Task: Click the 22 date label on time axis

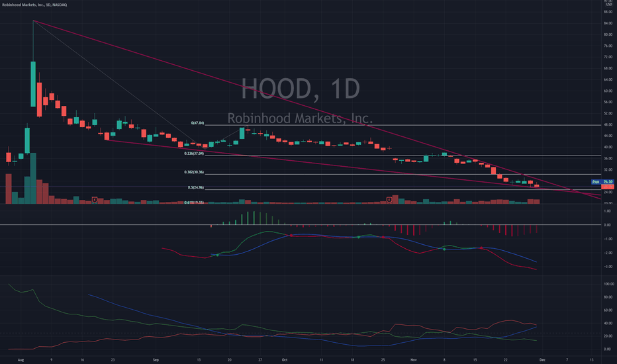Action: (506, 359)
